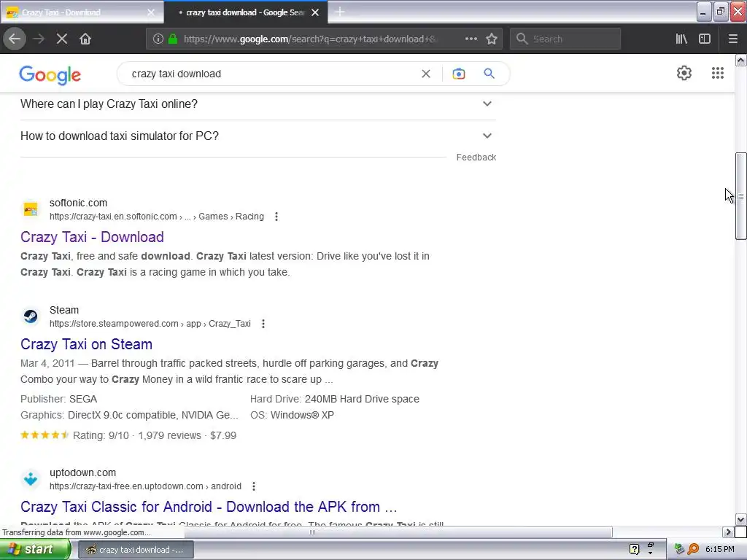This screenshot has height=560, width=747.
Task: Search by image with the camera icon
Action: pyautogui.click(x=458, y=74)
